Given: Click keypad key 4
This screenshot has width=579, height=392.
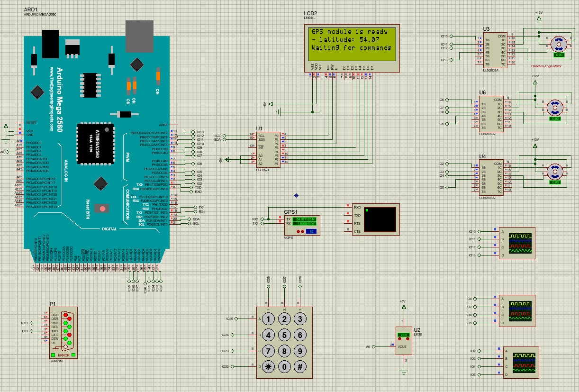Looking at the screenshot, I should (269, 336).
